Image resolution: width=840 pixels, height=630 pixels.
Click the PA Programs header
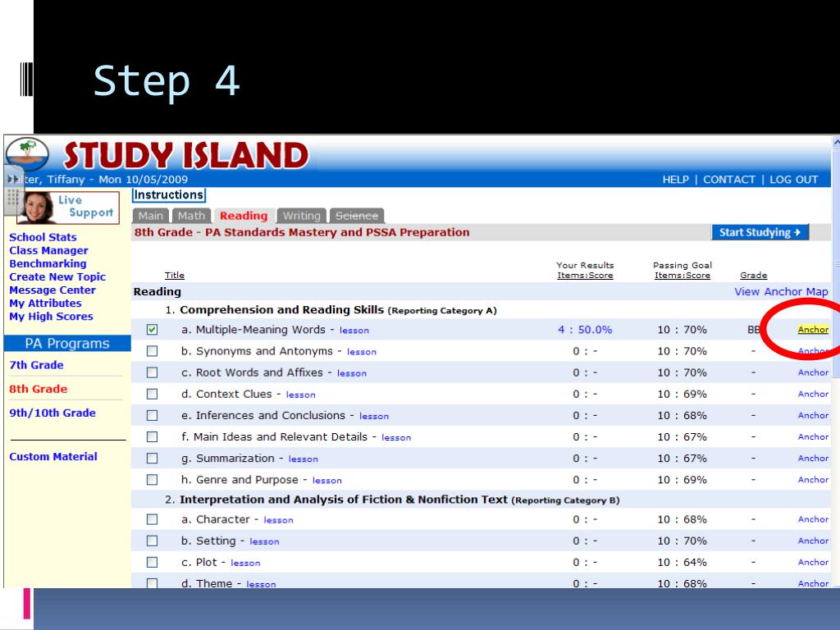click(x=67, y=344)
